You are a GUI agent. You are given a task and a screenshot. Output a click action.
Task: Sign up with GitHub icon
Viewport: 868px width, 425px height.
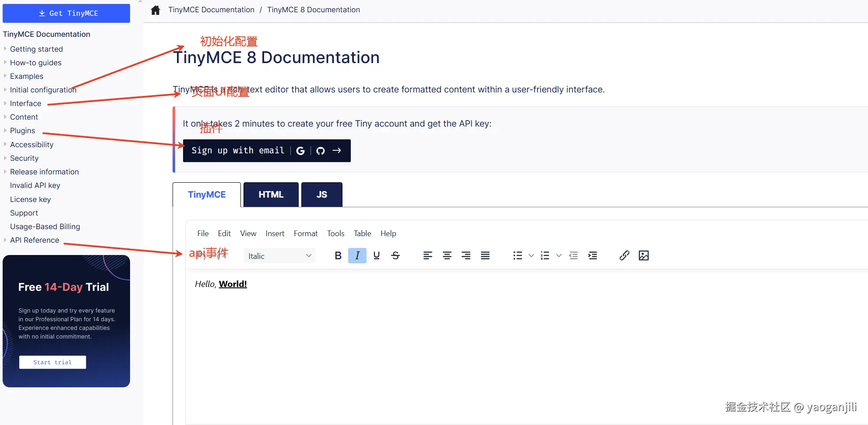point(321,151)
